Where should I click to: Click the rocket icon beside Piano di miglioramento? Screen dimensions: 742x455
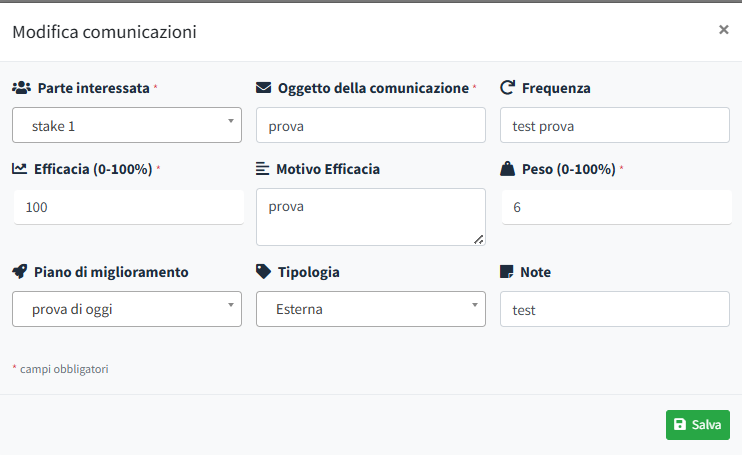click(20, 272)
